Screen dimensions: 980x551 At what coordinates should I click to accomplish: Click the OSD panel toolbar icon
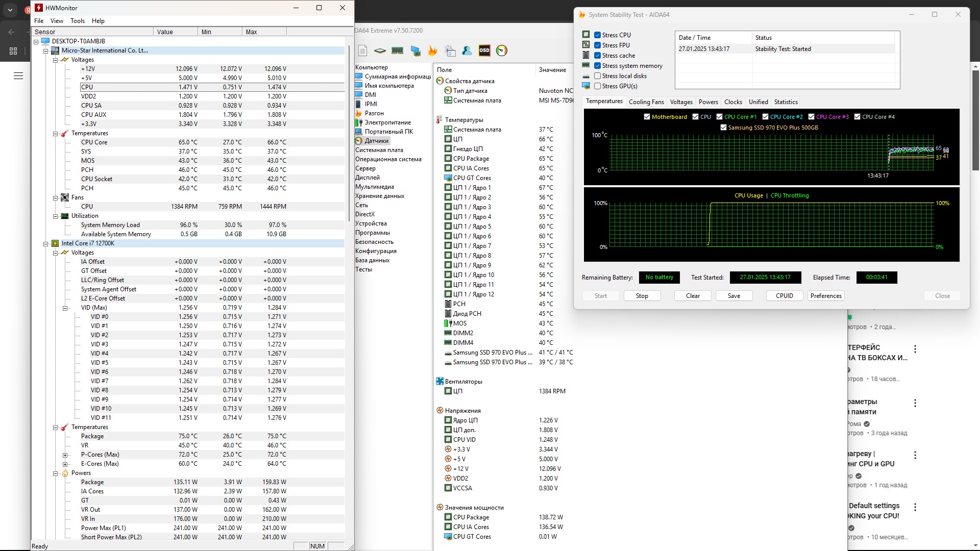[484, 50]
